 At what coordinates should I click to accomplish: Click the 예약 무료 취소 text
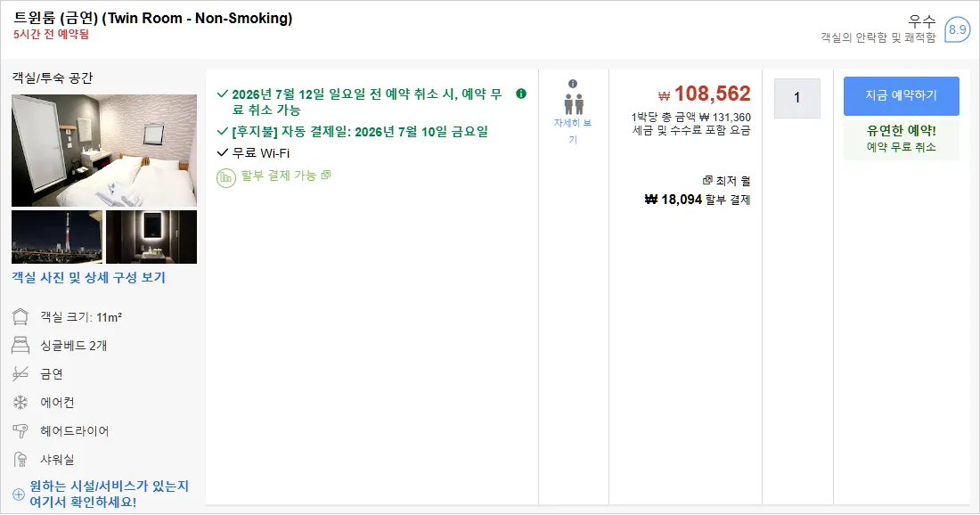902,147
